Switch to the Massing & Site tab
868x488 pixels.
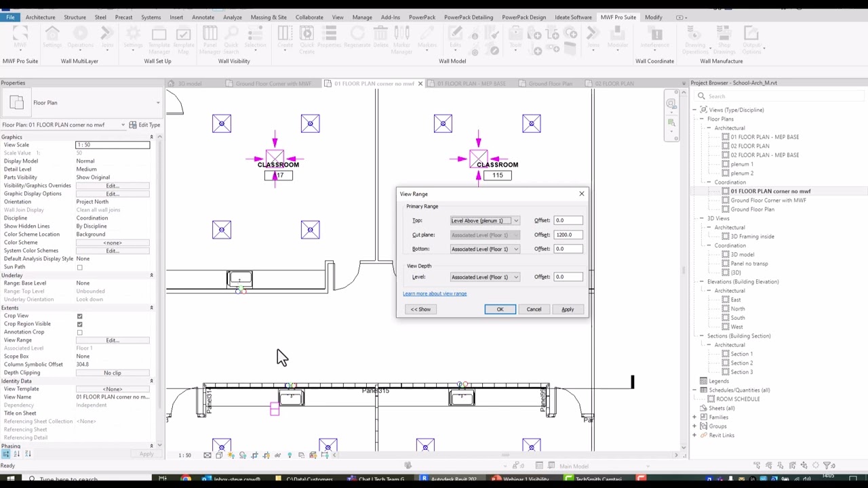pos(269,17)
